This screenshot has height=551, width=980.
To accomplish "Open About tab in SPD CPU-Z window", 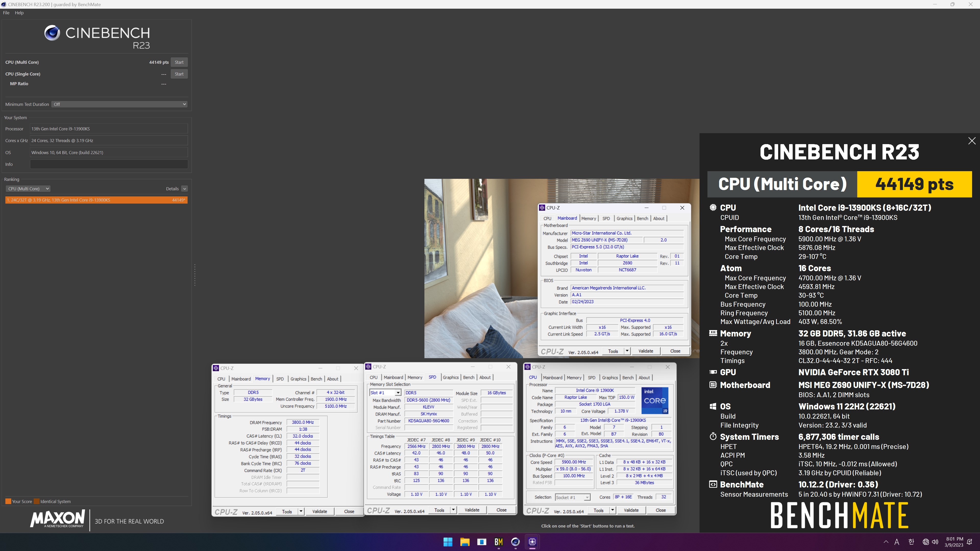I will pyautogui.click(x=485, y=378).
